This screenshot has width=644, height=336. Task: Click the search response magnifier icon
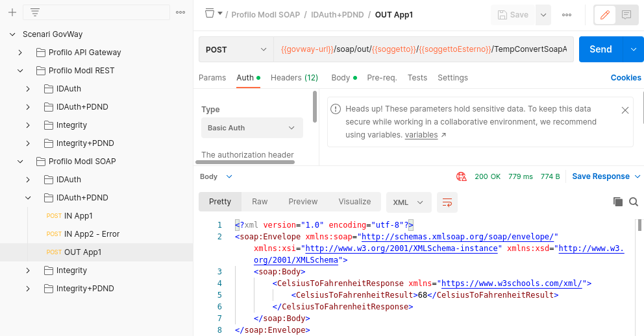(x=634, y=202)
